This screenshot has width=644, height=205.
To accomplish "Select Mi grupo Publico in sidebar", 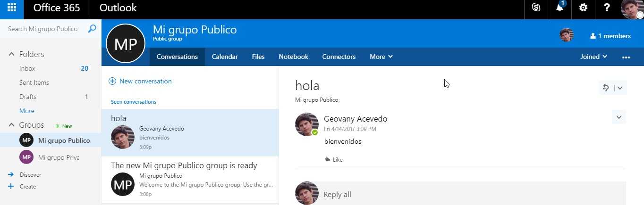I will tap(51, 140).
